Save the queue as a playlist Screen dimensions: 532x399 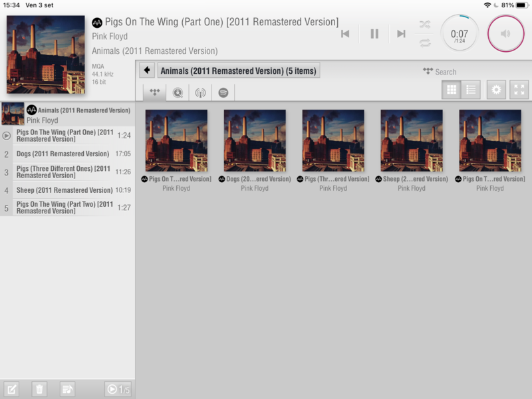pos(66,389)
